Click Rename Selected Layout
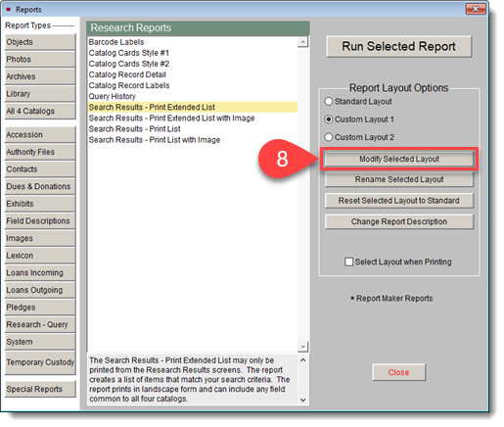 399,179
